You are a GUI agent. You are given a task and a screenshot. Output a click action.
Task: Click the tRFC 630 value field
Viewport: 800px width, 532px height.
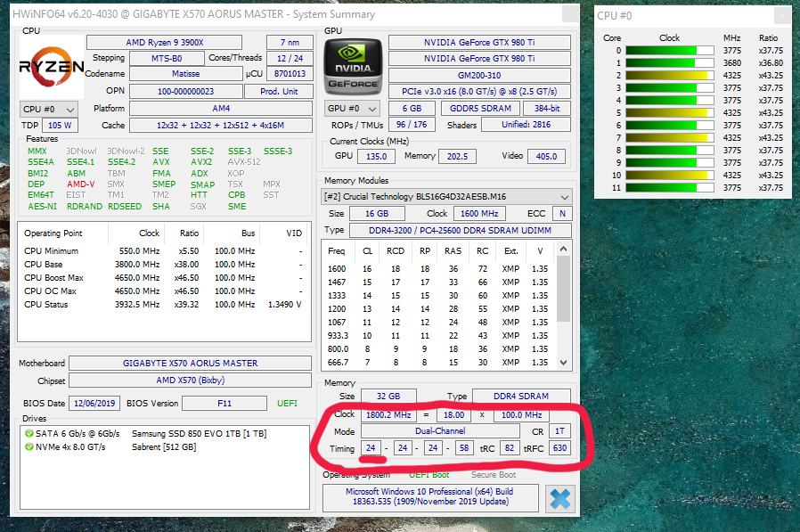click(x=559, y=447)
